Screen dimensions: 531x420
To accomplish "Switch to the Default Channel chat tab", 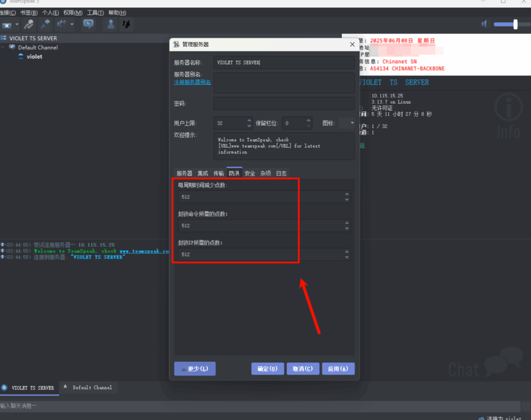I will (89, 387).
